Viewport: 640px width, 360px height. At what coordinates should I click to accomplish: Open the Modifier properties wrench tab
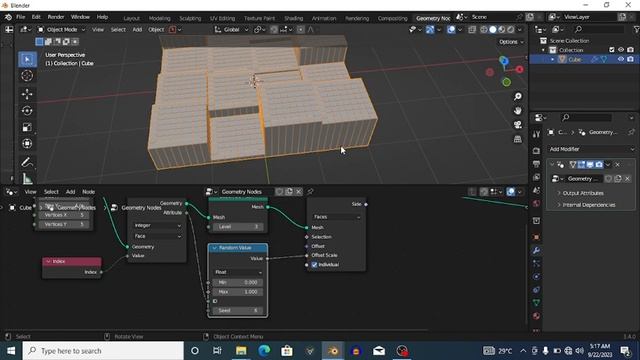536,250
